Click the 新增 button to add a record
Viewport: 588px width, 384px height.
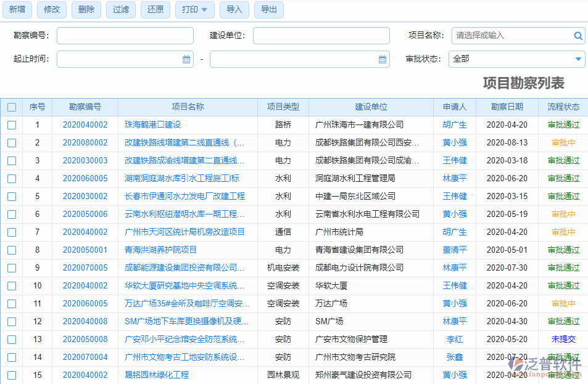point(17,10)
